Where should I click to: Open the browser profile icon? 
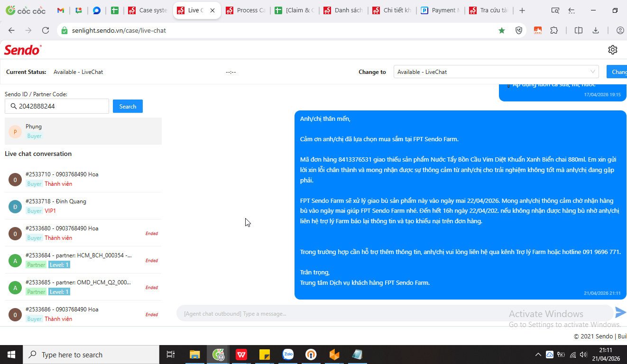[x=620, y=30]
